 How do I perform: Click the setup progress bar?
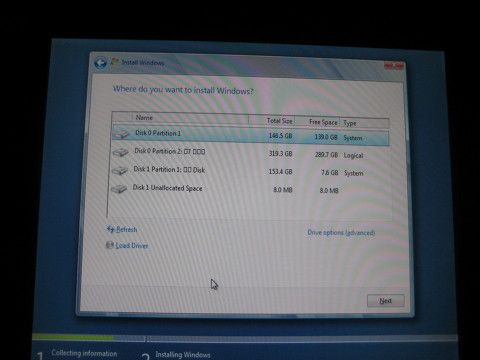245,339
